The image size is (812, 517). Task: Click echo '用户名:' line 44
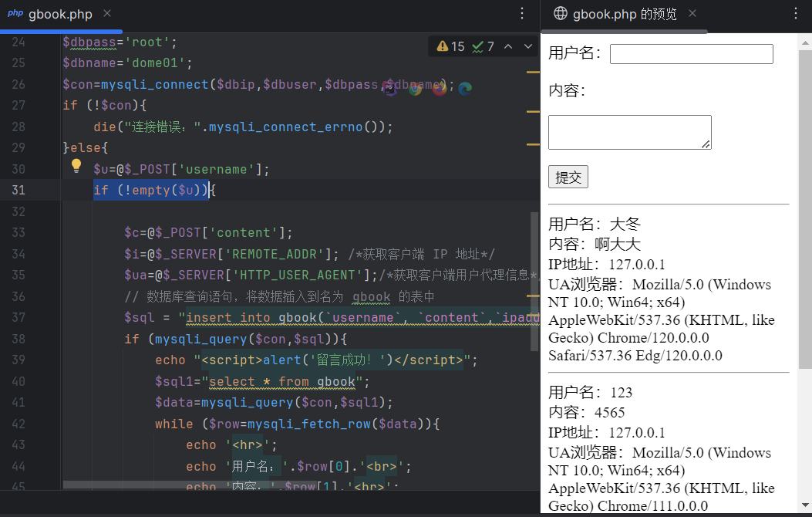[x=298, y=467]
